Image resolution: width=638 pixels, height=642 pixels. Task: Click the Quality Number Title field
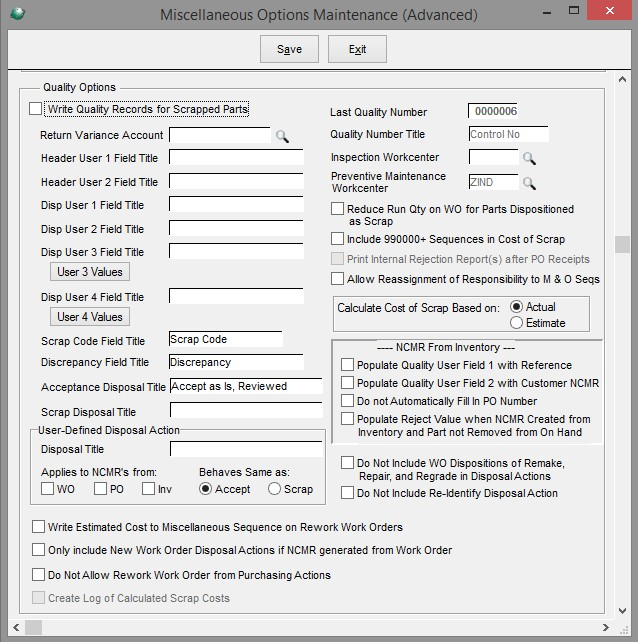point(509,134)
